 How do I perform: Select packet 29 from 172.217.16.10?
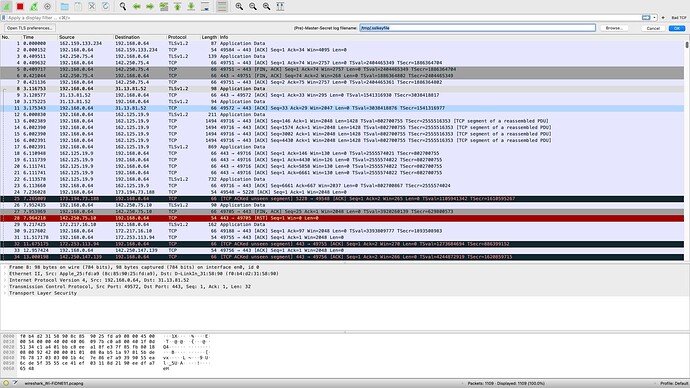pyautogui.click(x=342, y=225)
